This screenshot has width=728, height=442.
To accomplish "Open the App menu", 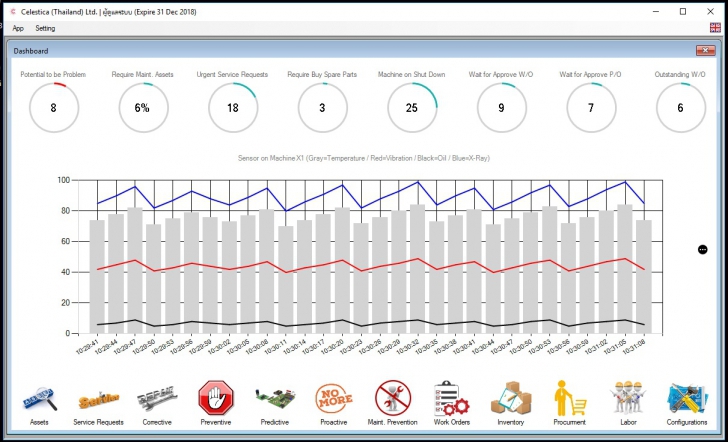I will coord(18,28).
